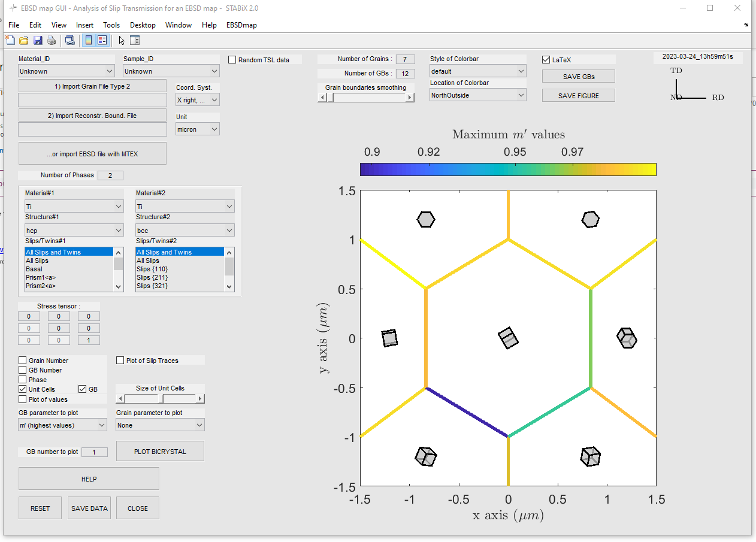756x542 pixels.
Task: Save using the floppy disk toolbar icon
Action: coord(38,40)
